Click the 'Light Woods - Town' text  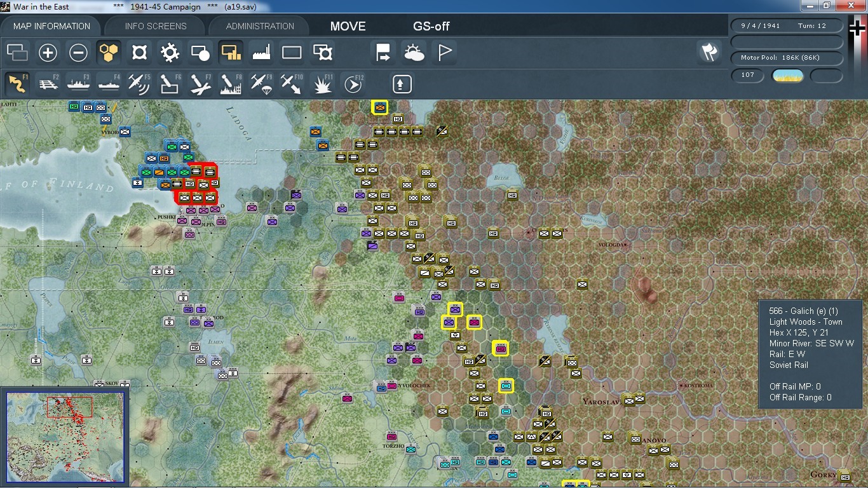click(806, 322)
